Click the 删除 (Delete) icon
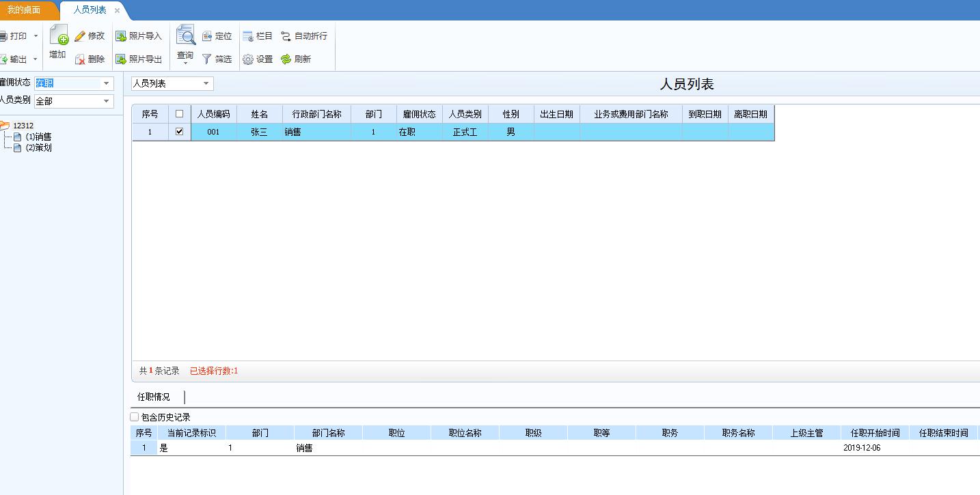The image size is (980, 495). (80, 59)
